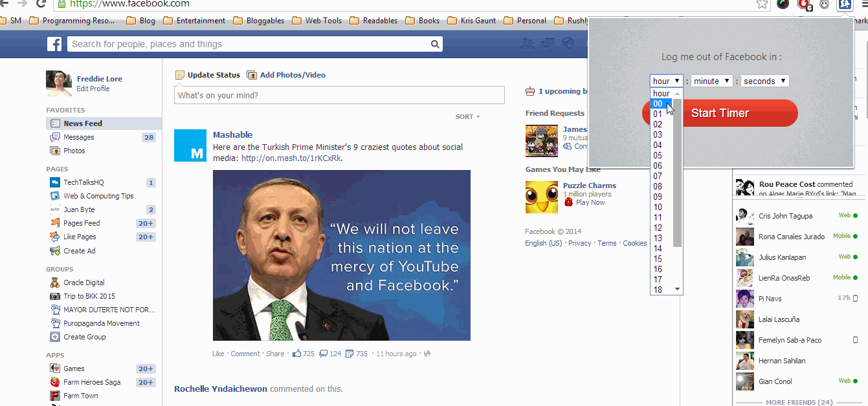Click the Farm Town icon

[55, 396]
